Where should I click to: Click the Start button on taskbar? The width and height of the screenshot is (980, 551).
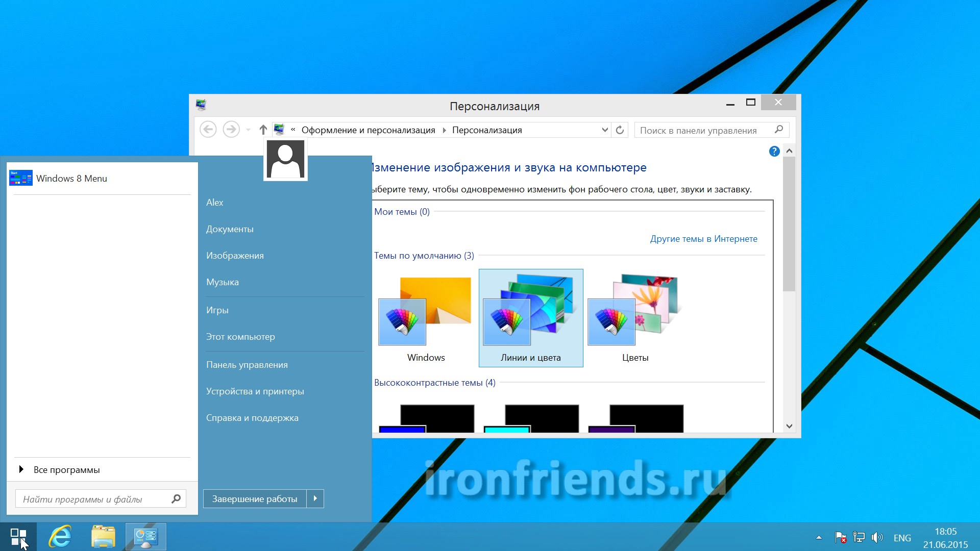coord(18,537)
